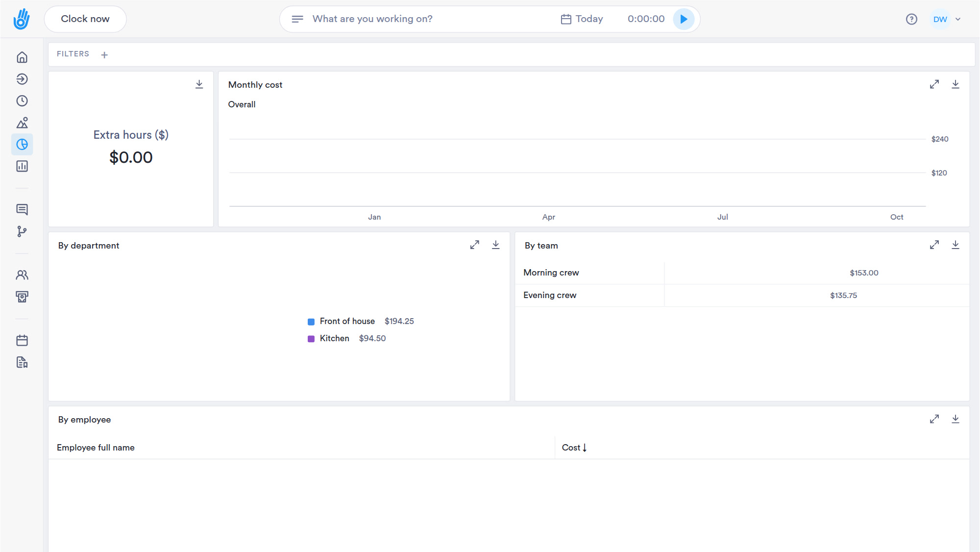The height and width of the screenshot is (552, 980).
Task: Click the DW user avatar
Action: [x=940, y=19]
